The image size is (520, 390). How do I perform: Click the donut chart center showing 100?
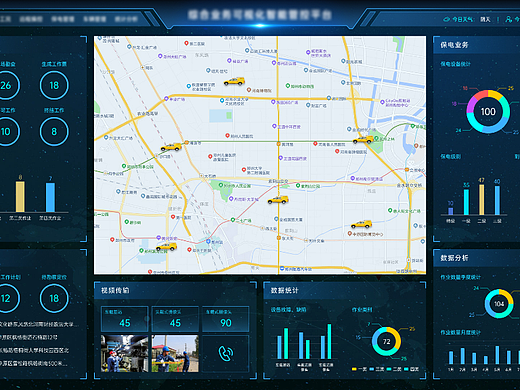pyautogui.click(x=488, y=112)
